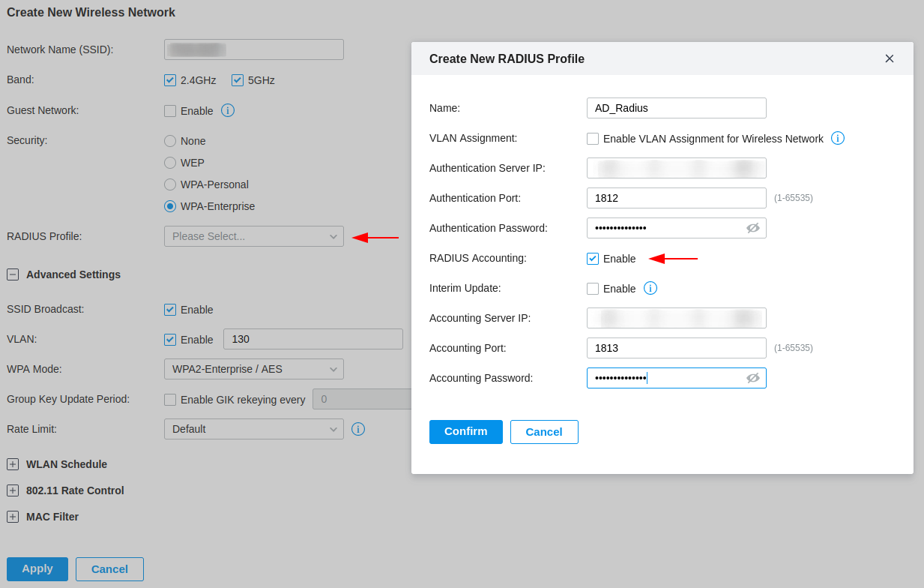Viewport: 924px width, 588px height.
Task: Close the Create New RADIUS Profile dialog
Action: pos(890,58)
